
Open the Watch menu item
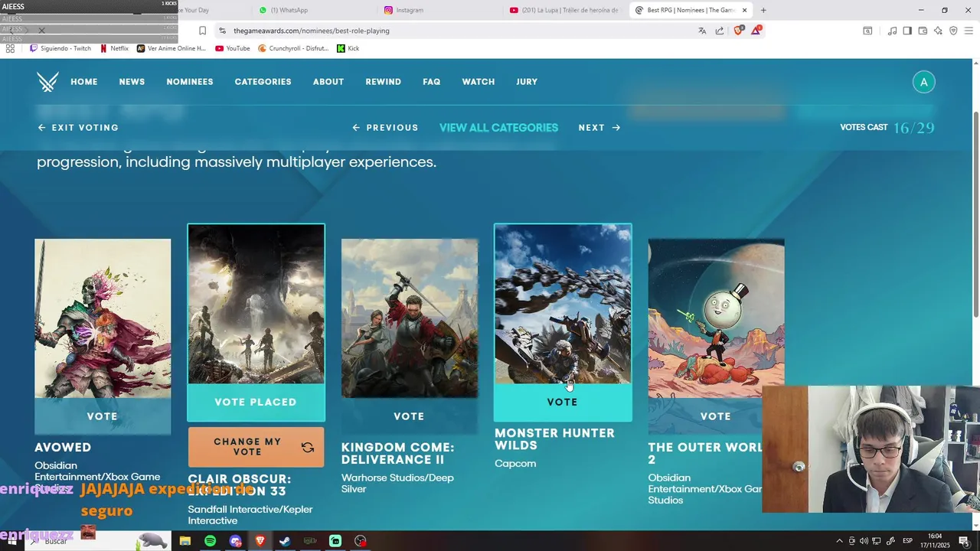tap(479, 82)
